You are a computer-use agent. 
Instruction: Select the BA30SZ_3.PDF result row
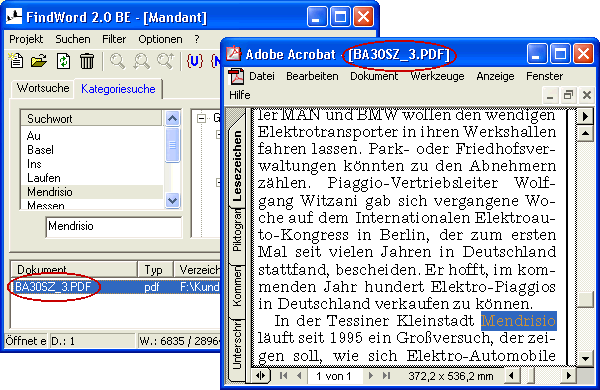click(x=115, y=287)
